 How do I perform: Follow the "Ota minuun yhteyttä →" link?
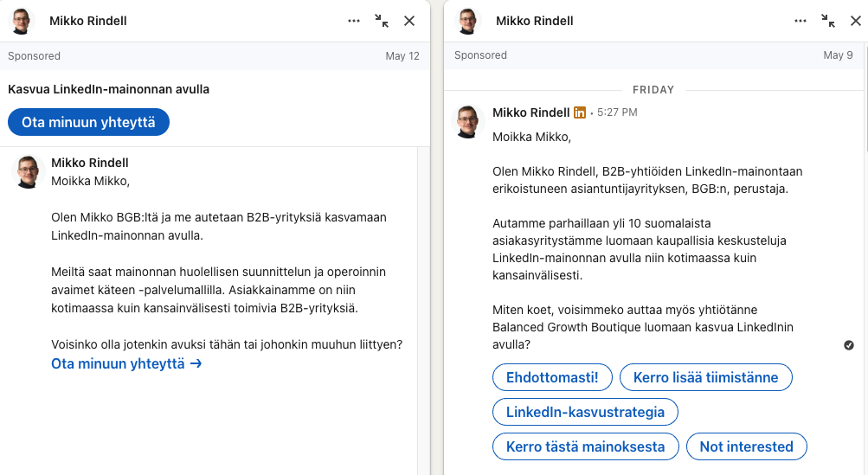[x=126, y=363]
